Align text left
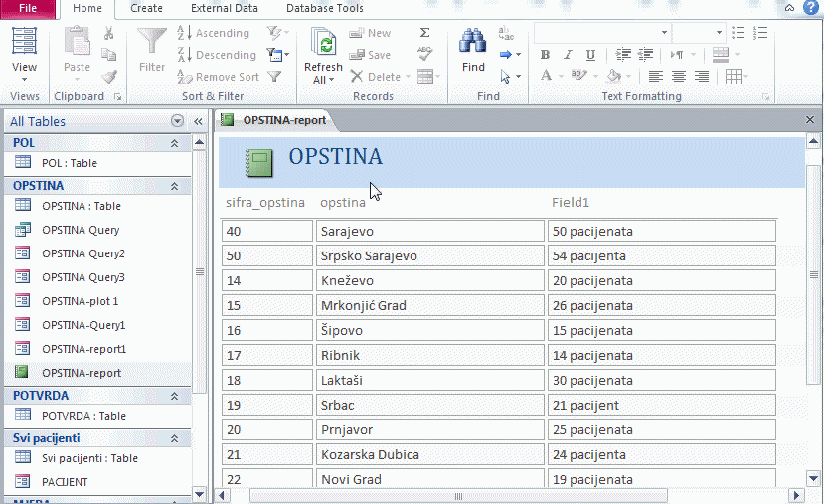 click(655, 77)
